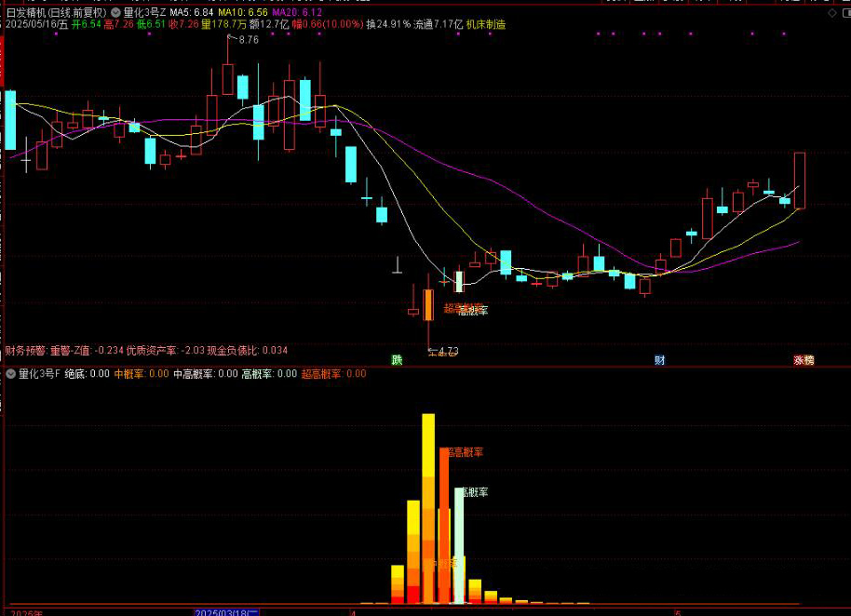Select the MA5 moving average label
The width and height of the screenshot is (851, 616).
tap(192, 12)
